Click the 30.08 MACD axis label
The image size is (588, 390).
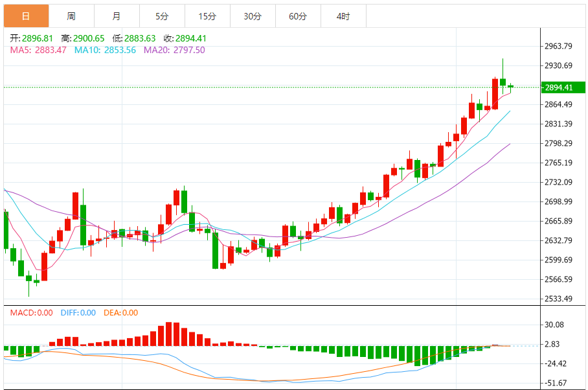(554, 325)
